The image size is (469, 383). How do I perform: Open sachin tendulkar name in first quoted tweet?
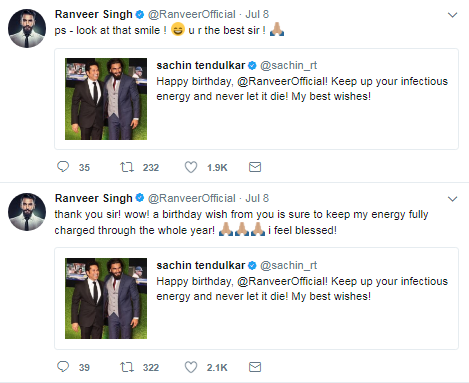201,65
